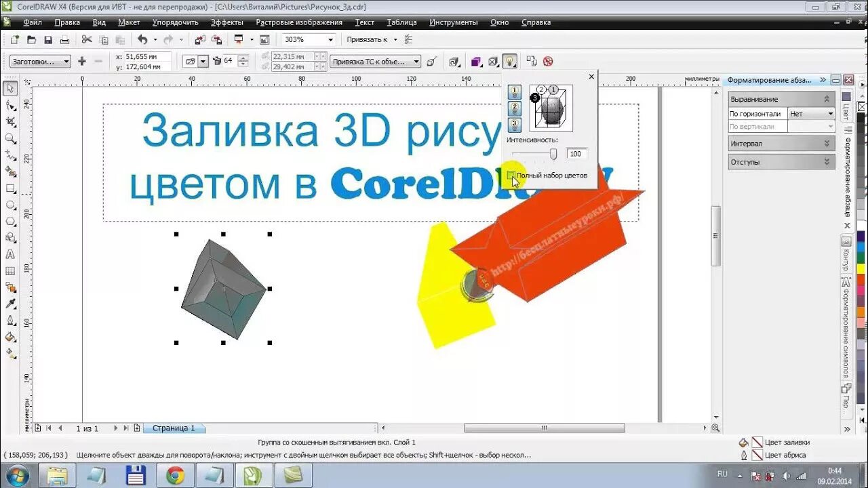Expand the 'Отступы' section

coord(827,162)
